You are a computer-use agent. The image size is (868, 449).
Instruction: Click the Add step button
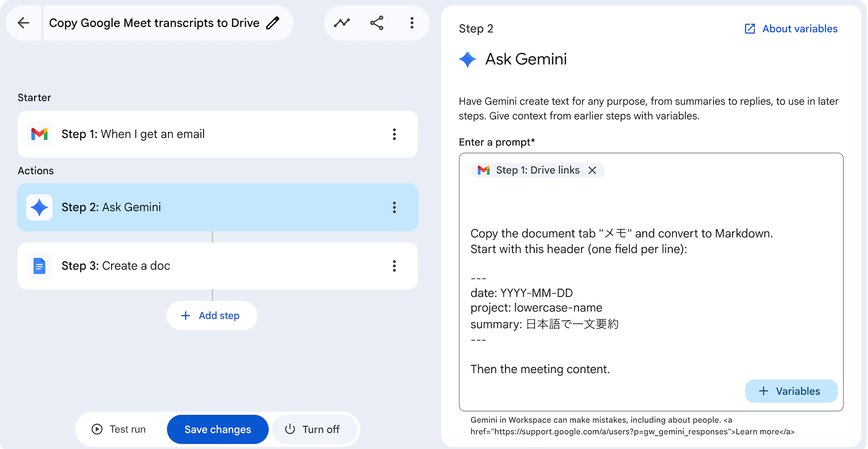click(x=212, y=316)
